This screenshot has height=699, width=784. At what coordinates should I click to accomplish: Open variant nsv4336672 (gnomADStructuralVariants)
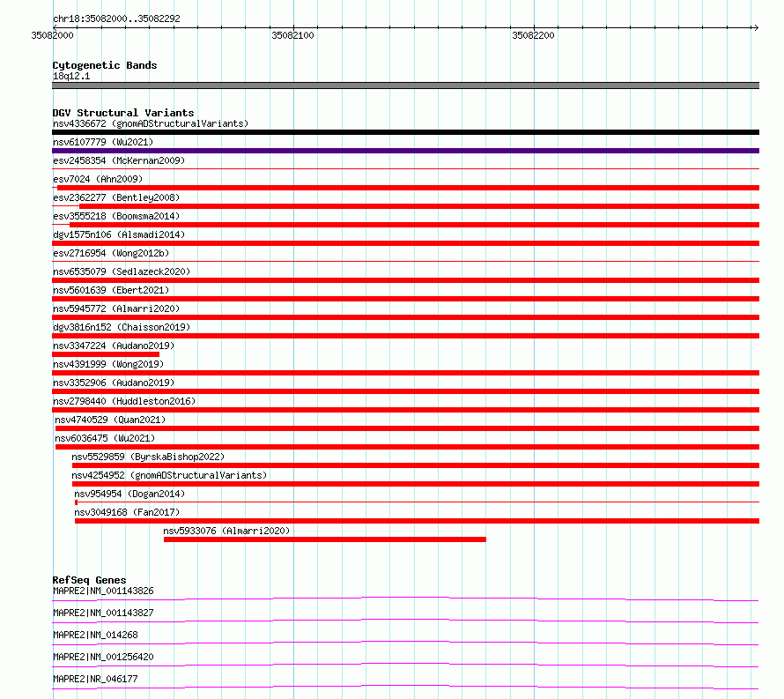coord(151,123)
